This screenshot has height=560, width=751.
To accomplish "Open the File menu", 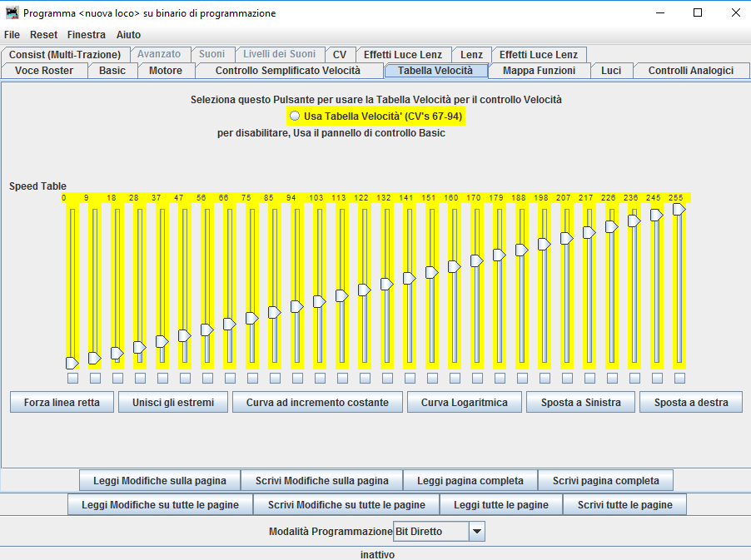I will tap(12, 35).
